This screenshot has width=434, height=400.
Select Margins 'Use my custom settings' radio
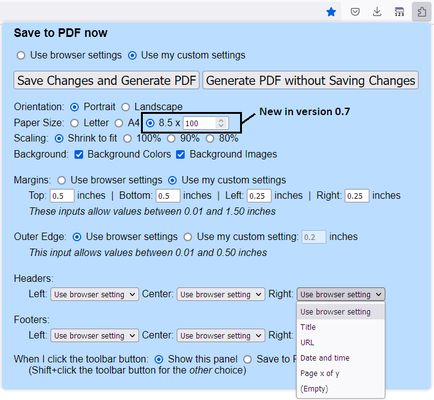click(x=172, y=180)
